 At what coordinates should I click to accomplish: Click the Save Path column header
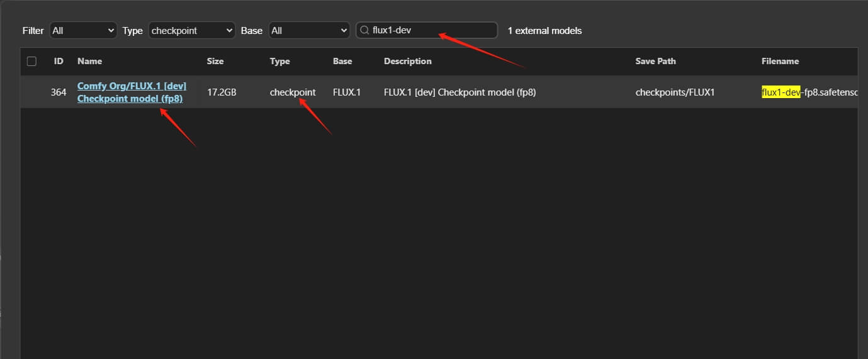(x=655, y=62)
